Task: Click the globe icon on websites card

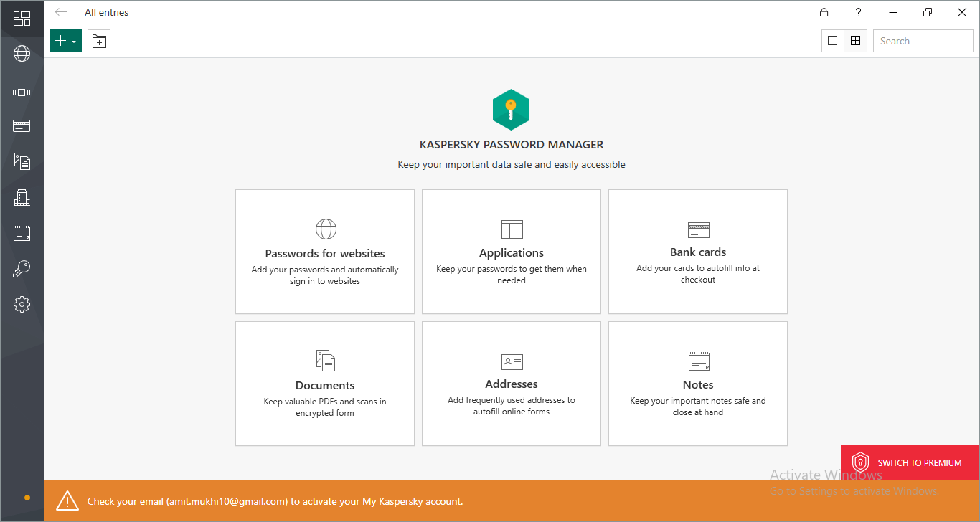Action: tap(326, 229)
